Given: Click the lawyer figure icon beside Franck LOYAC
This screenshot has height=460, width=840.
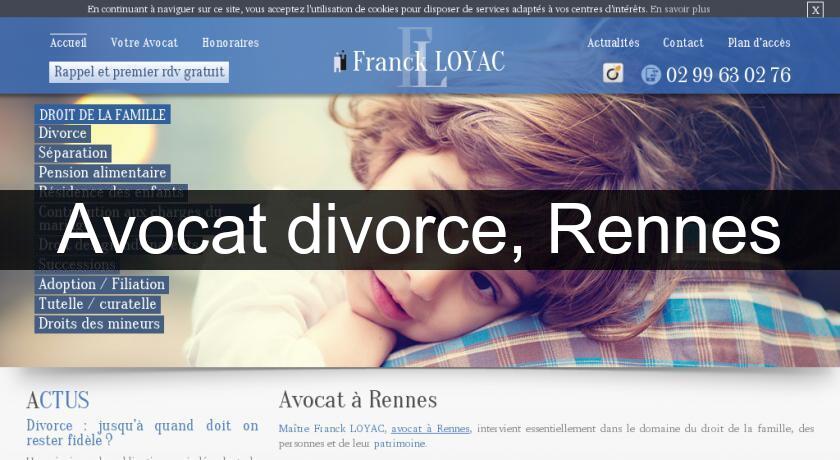Looking at the screenshot, I should tap(339, 61).
